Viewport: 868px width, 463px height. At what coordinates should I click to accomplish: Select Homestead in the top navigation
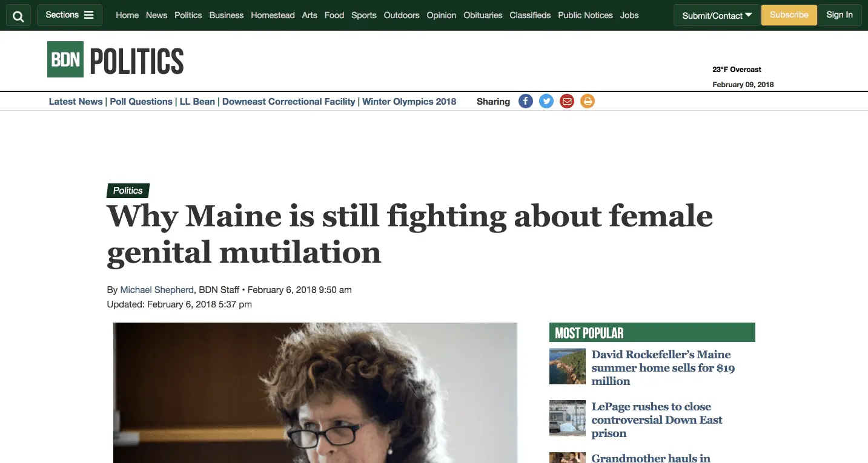coord(273,15)
